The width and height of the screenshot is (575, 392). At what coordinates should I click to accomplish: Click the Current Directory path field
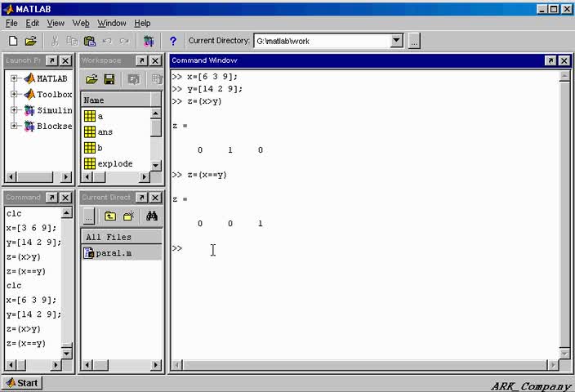(322, 41)
